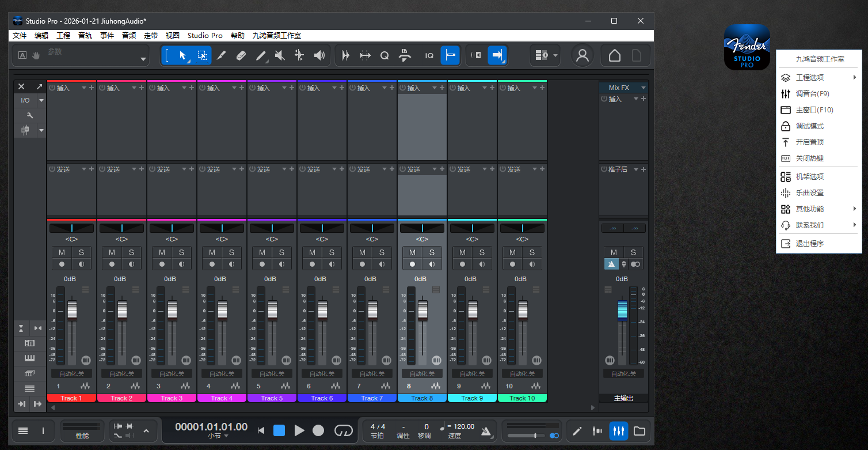Viewport: 868px width, 450px height.
Task: Click the metronome icon in transport
Action: pos(486,430)
